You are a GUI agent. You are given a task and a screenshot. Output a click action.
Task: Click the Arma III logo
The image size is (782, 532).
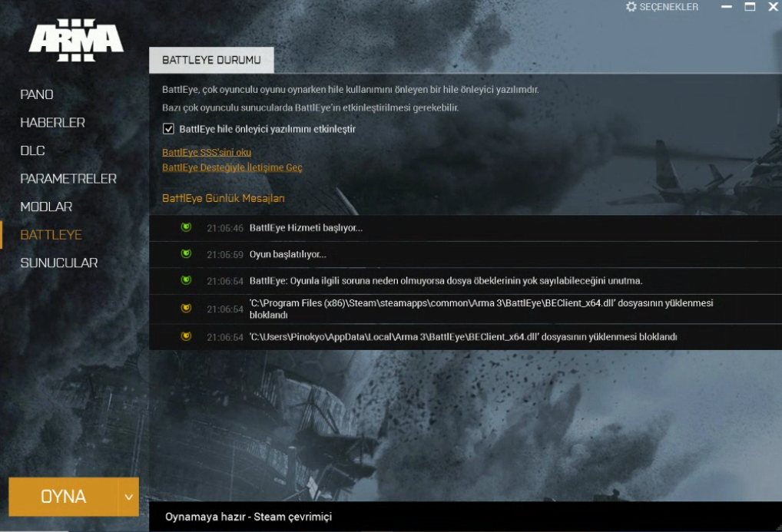(76, 41)
